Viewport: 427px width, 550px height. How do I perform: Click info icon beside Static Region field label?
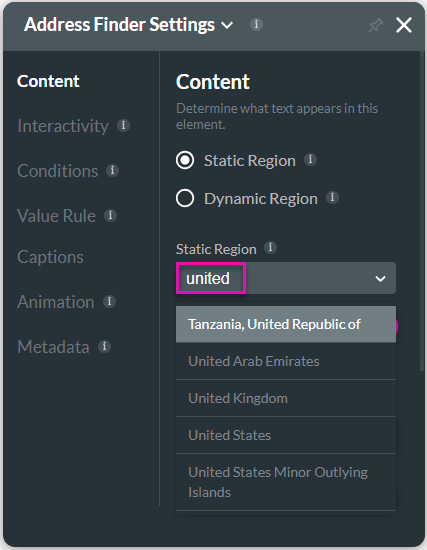(270, 248)
